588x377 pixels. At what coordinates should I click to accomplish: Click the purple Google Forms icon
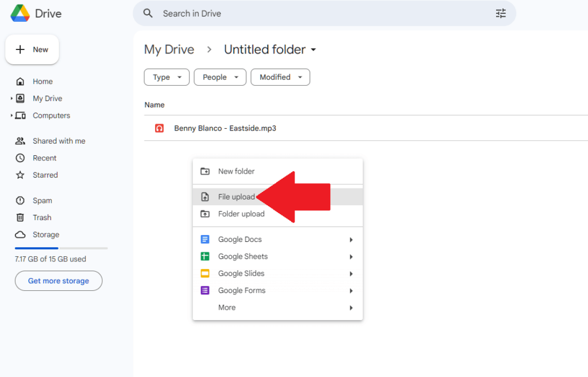click(x=205, y=290)
